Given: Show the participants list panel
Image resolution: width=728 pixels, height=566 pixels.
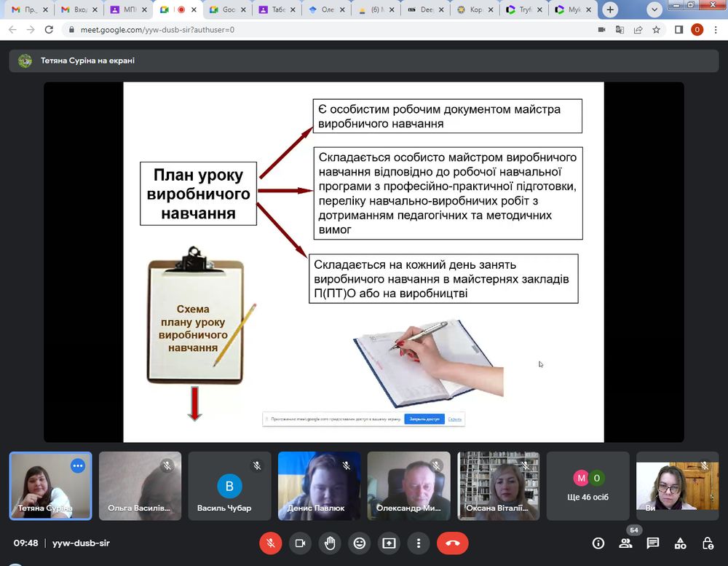Looking at the screenshot, I should tap(625, 543).
